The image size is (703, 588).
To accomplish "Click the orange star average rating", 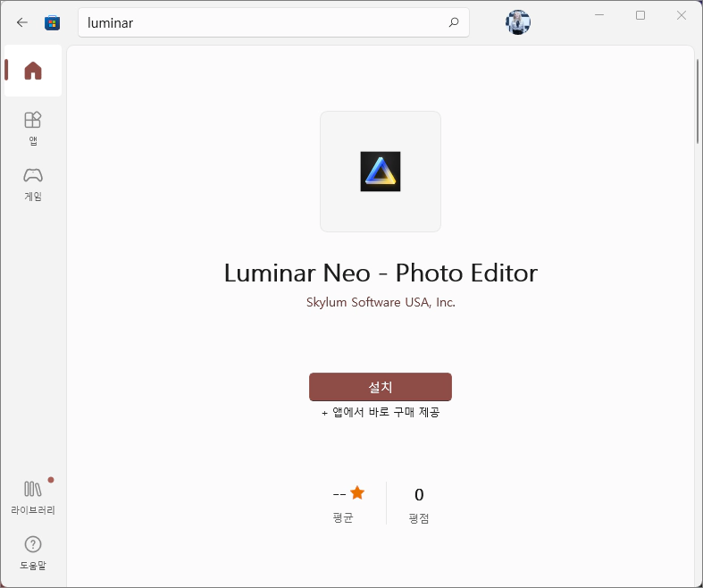I will point(357,493).
